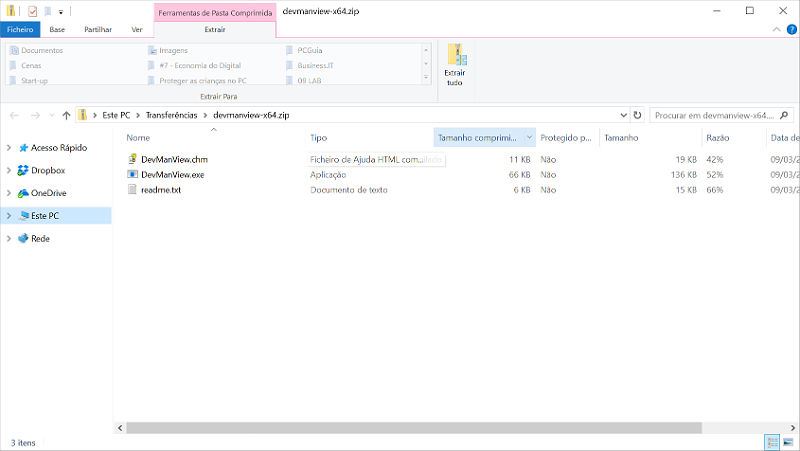The width and height of the screenshot is (800, 451).
Task: Click devmanview-x64.zip in the breadcrumb
Action: click(x=251, y=115)
